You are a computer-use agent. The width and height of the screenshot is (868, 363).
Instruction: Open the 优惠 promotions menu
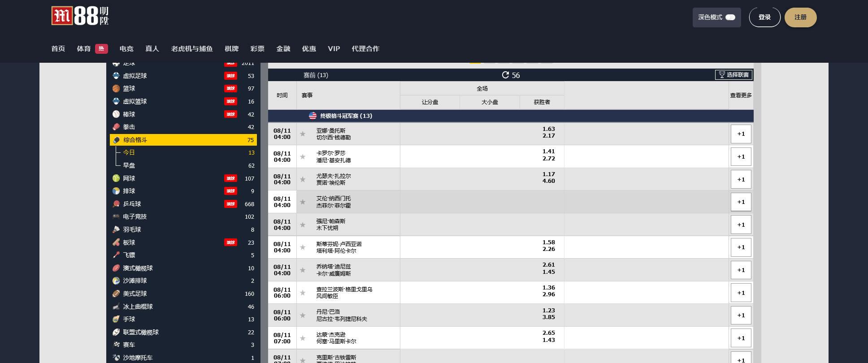coord(309,49)
